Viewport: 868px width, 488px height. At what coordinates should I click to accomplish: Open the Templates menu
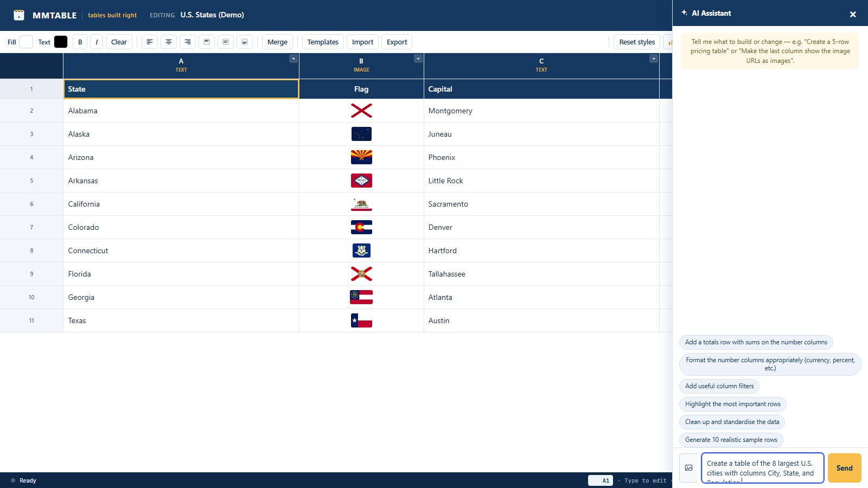click(x=323, y=42)
